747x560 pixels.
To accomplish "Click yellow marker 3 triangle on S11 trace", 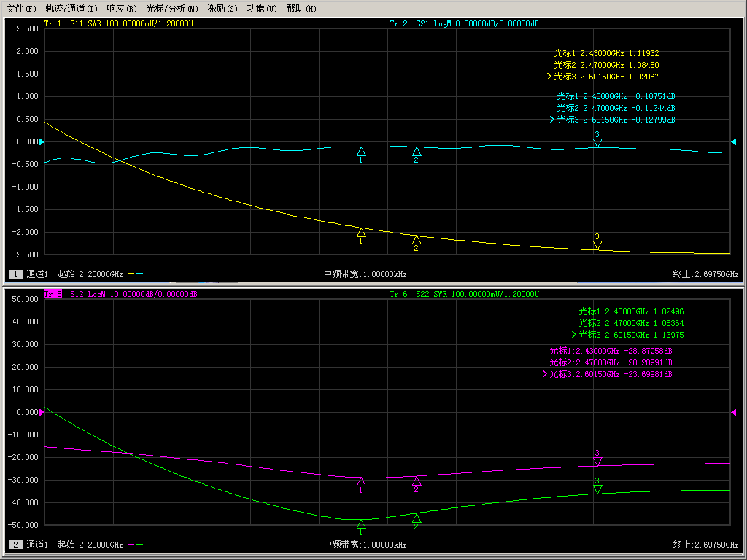I will [597, 245].
